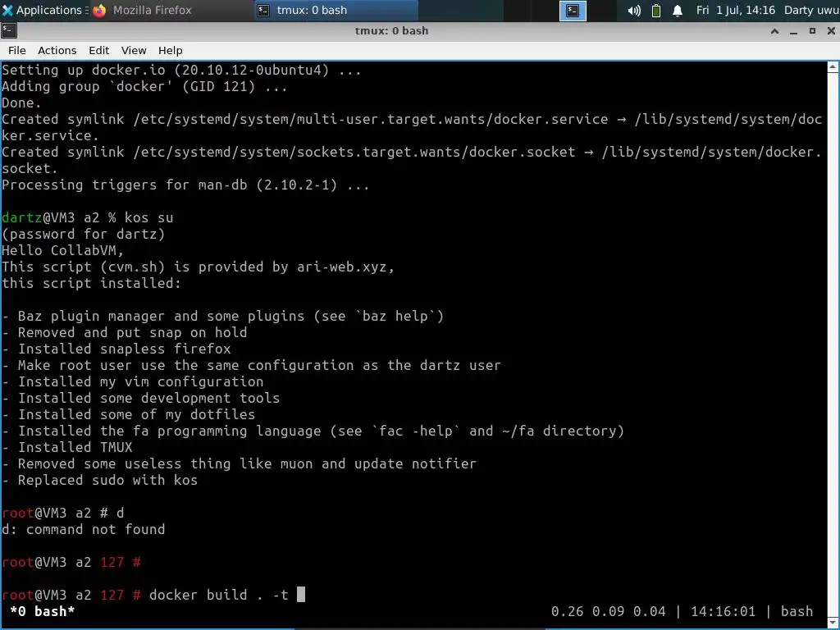Click the load average 0.26 0.09 0.04

(x=609, y=611)
